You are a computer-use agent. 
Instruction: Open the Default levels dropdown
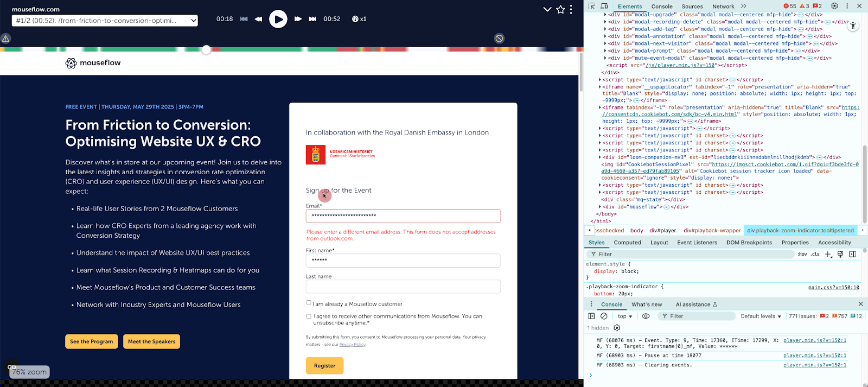coord(761,316)
